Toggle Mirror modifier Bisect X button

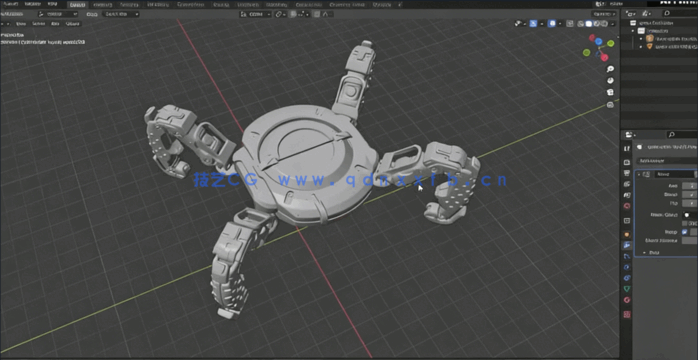point(689,194)
